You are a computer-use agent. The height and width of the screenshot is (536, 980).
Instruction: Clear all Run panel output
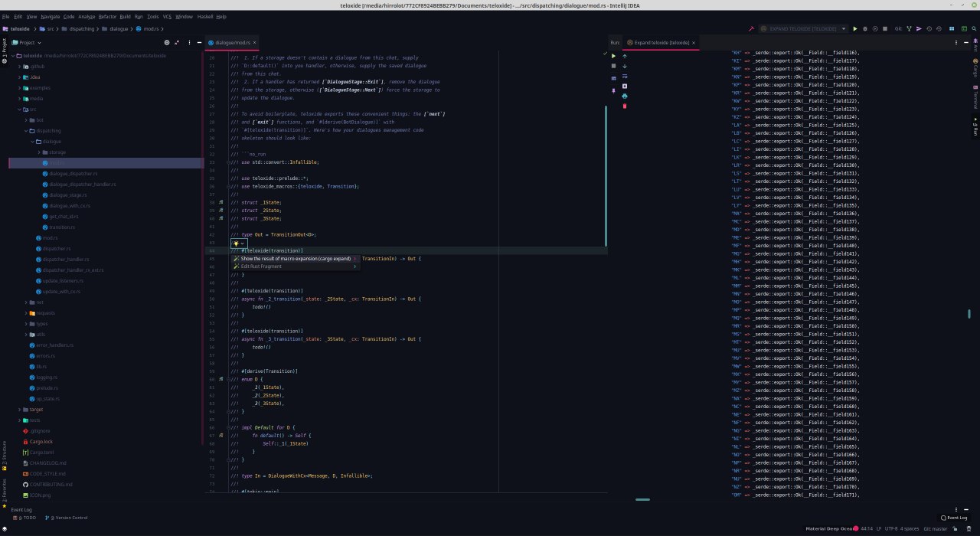tap(625, 106)
